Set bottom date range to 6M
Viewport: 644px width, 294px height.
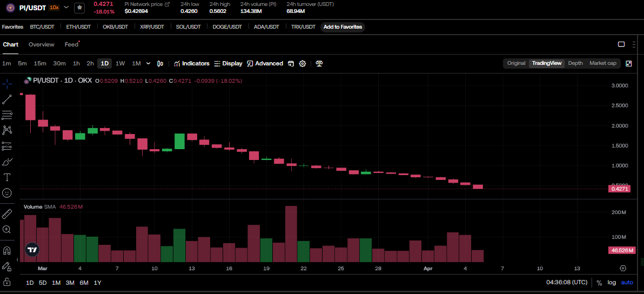click(84, 283)
